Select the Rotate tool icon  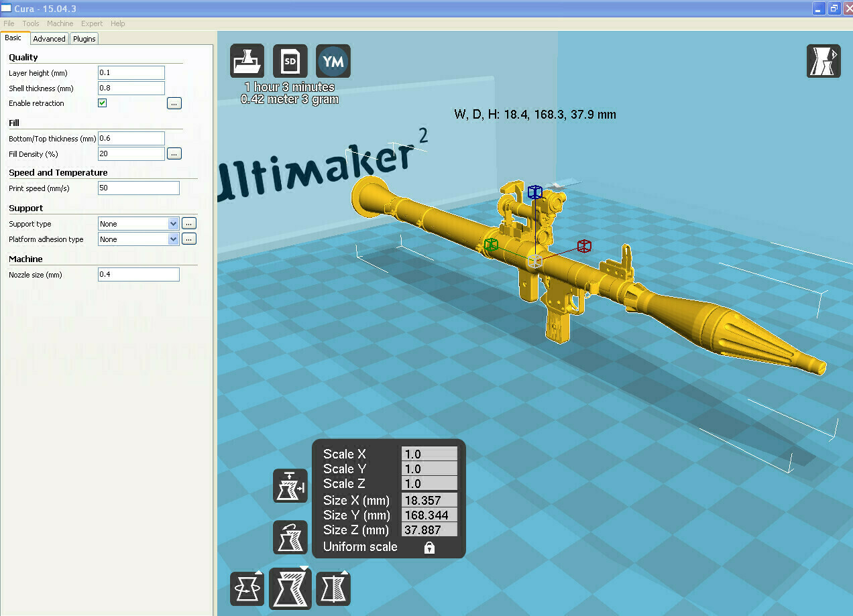click(x=247, y=590)
